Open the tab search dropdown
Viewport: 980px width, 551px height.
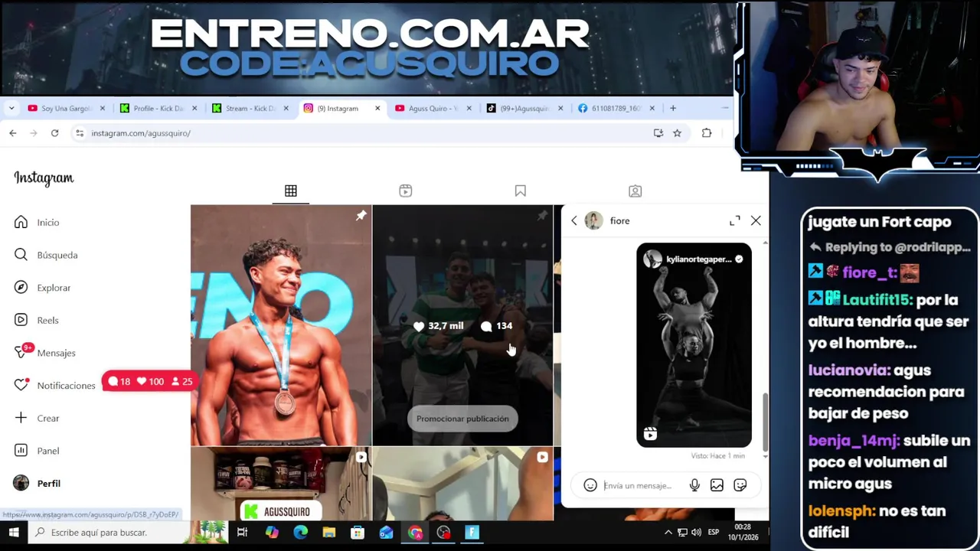coord(11,108)
